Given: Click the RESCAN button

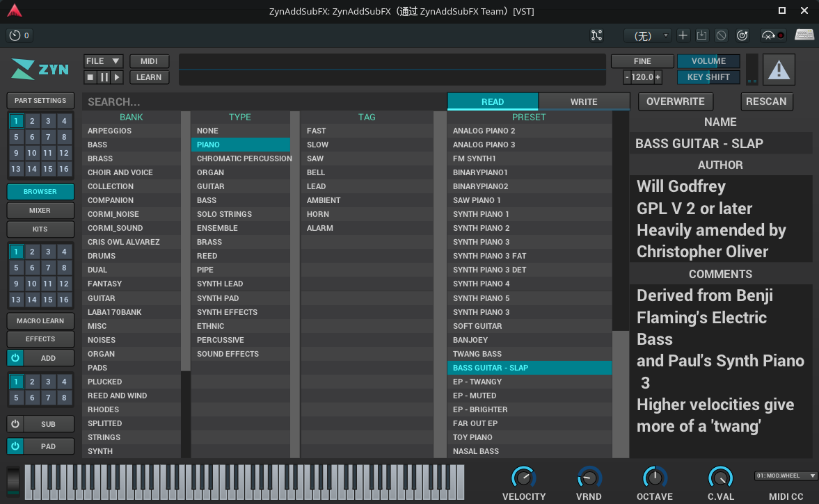Looking at the screenshot, I should point(766,101).
